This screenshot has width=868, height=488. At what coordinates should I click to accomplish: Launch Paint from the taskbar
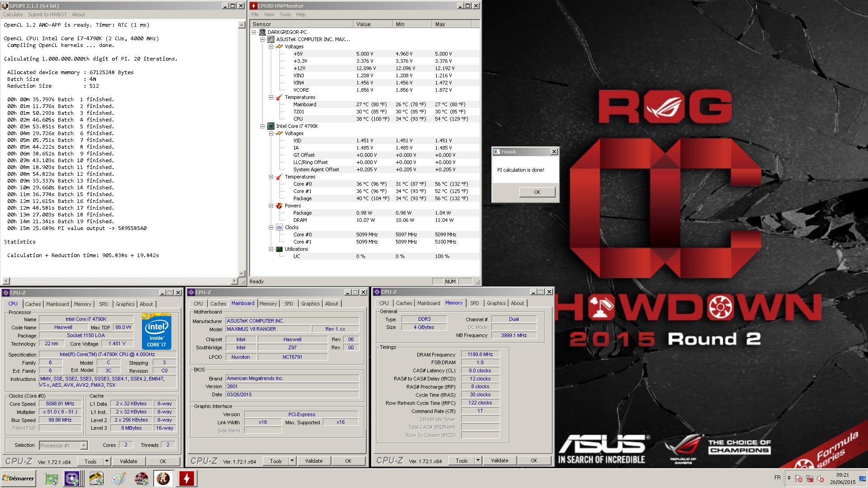point(118,479)
